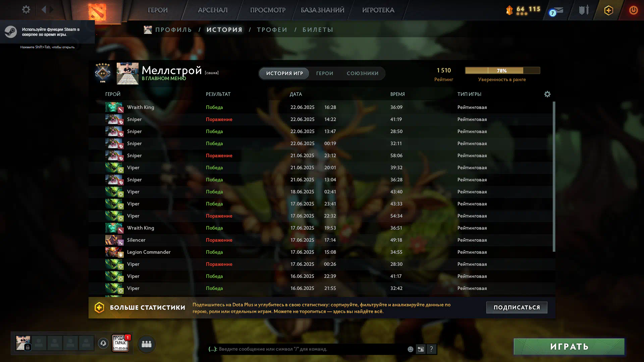Viewport: 644px width, 362px height.
Task: Open the friend with ПРОДАМ ГАРАЖ avatar
Action: [x=120, y=343]
